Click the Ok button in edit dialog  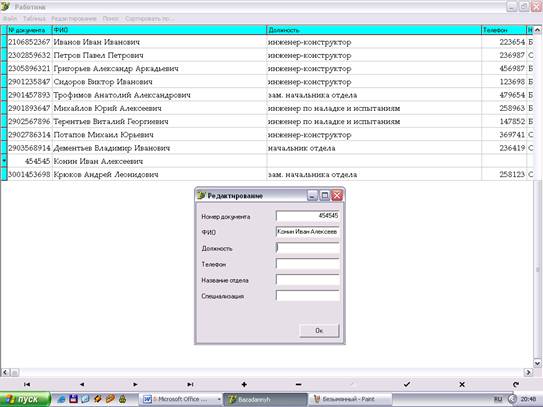[x=319, y=330]
